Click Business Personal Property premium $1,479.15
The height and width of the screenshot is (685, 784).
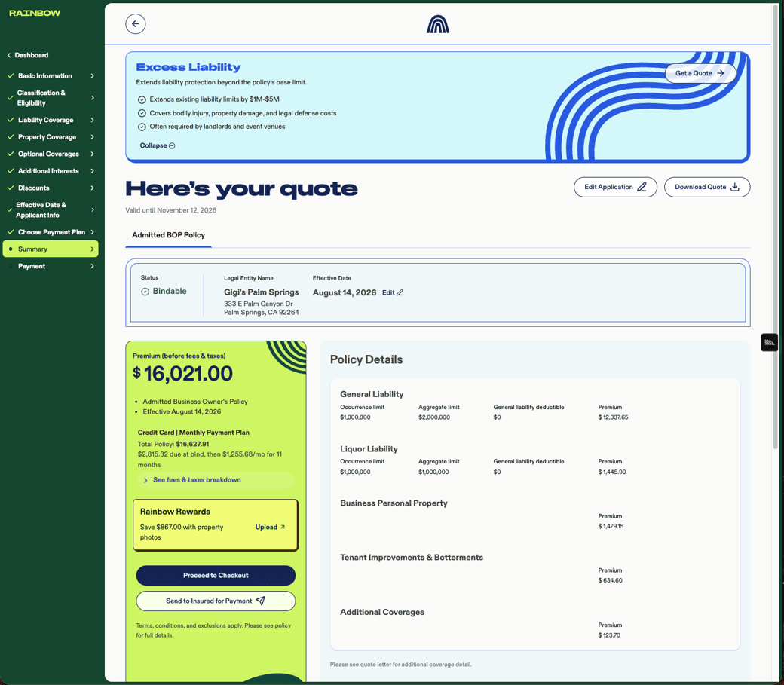(611, 527)
